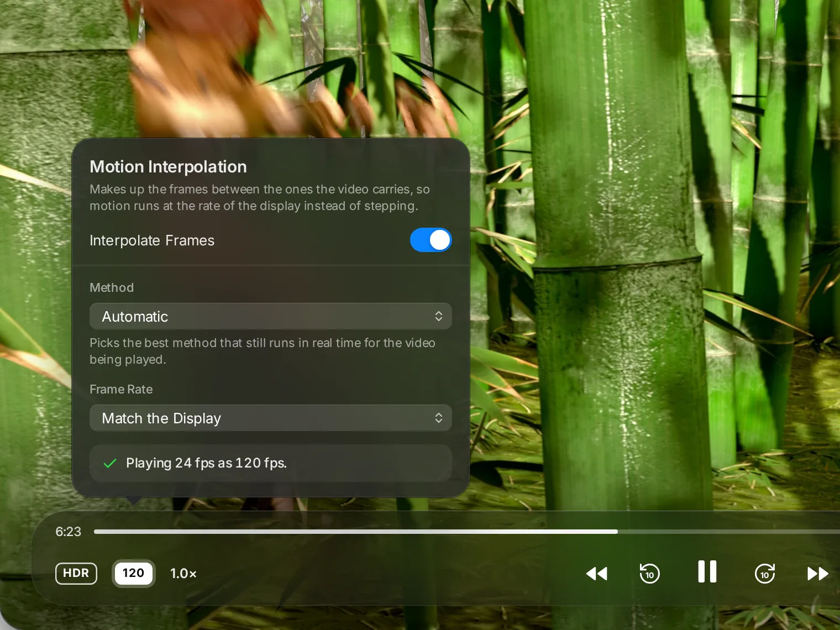The width and height of the screenshot is (840, 630).
Task: Click the fast-forward double-arrow icon
Action: pos(818,574)
